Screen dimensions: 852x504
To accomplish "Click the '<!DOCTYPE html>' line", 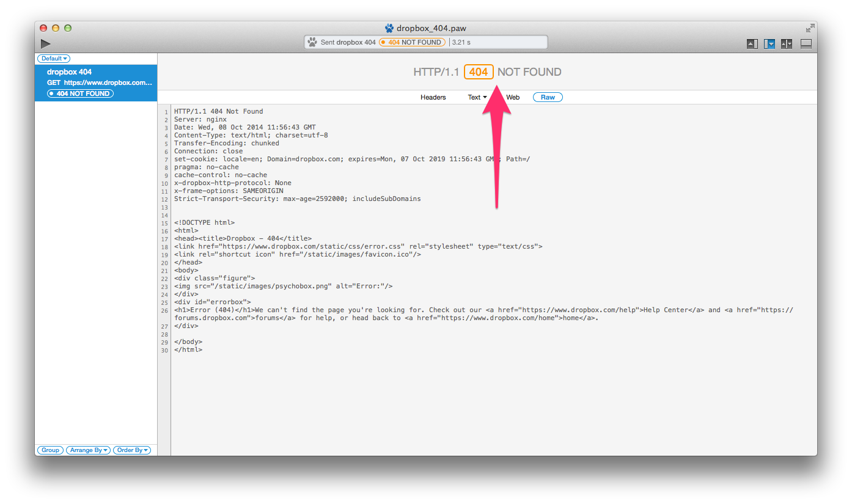I will click(x=204, y=223).
